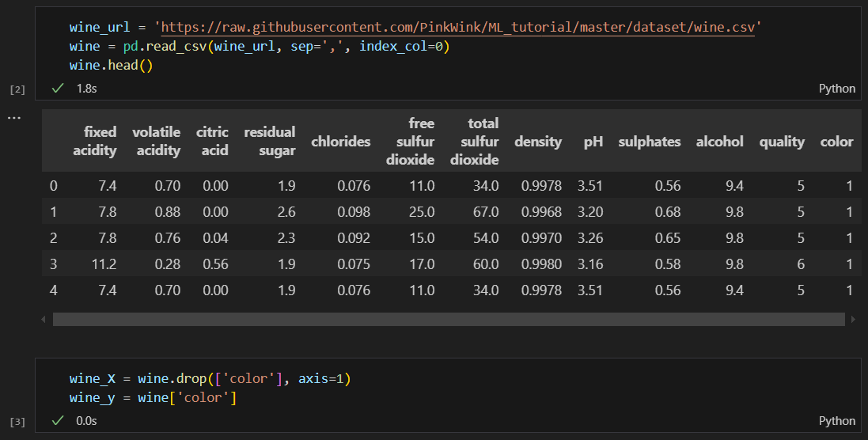868x440 pixels.
Task: Click the citric acid value 0.56
Action: pyautogui.click(x=215, y=264)
